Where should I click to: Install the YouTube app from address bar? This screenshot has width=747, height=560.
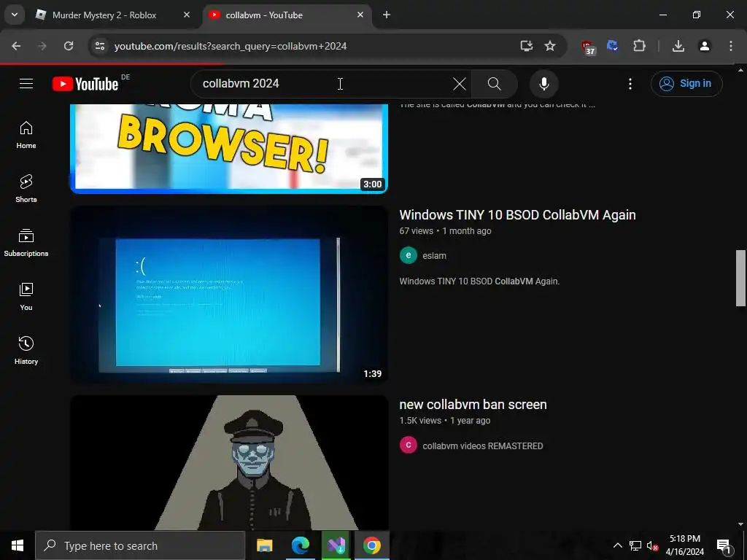click(526, 46)
